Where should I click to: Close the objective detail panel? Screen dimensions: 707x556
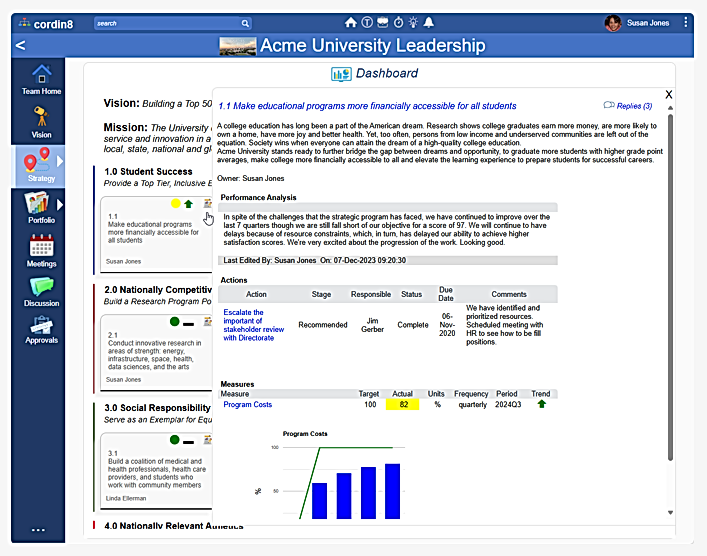coord(669,94)
